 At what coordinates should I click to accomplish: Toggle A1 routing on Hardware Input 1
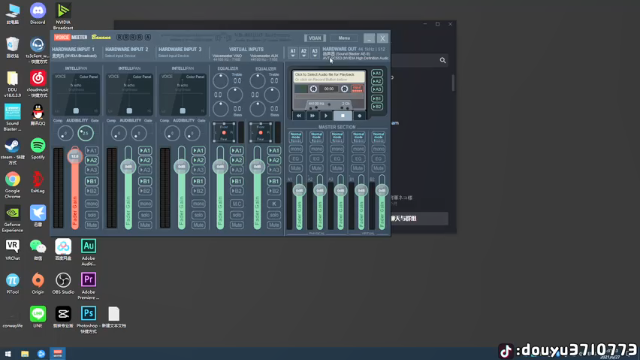coord(91,151)
